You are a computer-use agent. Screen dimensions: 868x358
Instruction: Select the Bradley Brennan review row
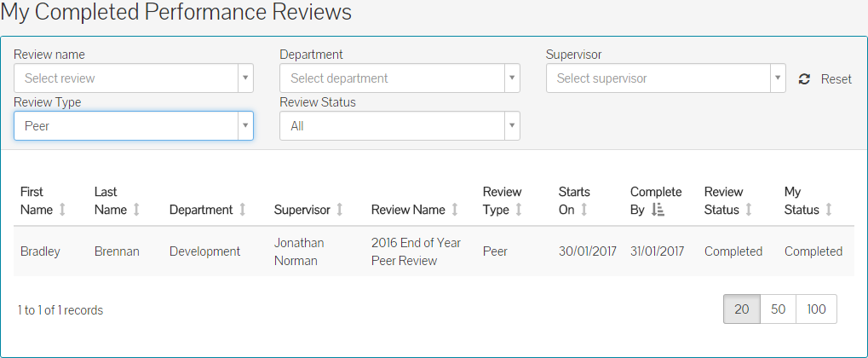[x=434, y=251]
